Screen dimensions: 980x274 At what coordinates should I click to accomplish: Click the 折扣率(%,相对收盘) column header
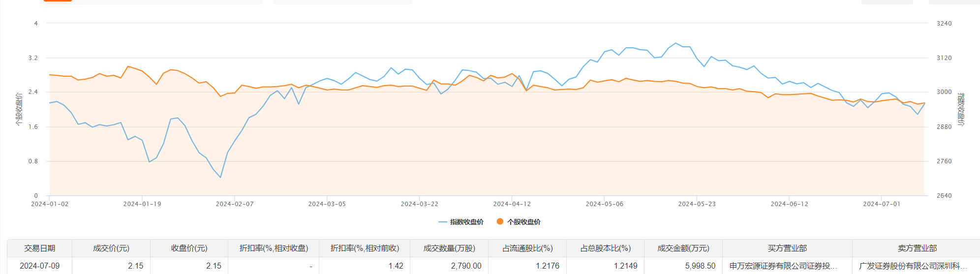point(274,248)
